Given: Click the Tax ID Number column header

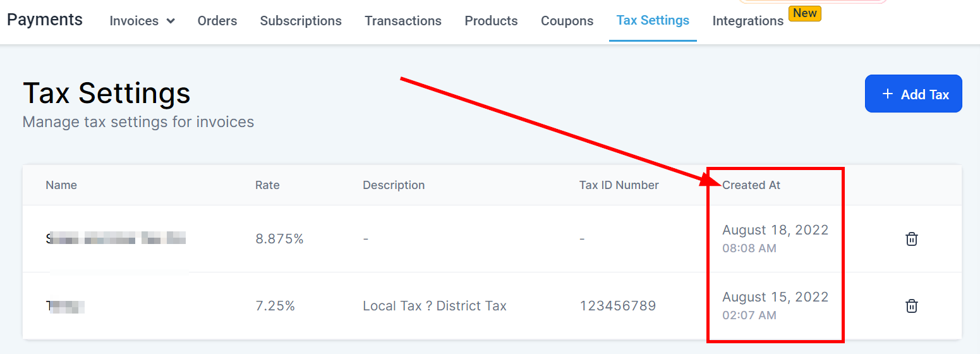Looking at the screenshot, I should click(619, 185).
